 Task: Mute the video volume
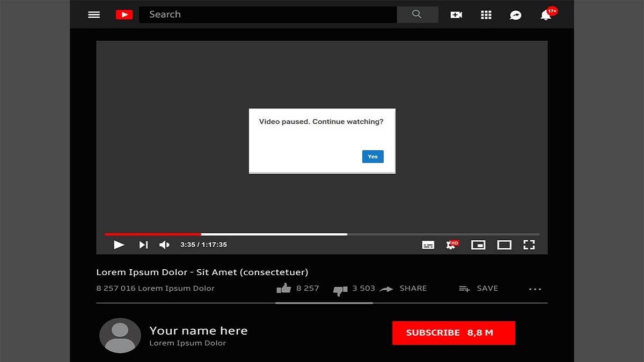pyautogui.click(x=165, y=245)
